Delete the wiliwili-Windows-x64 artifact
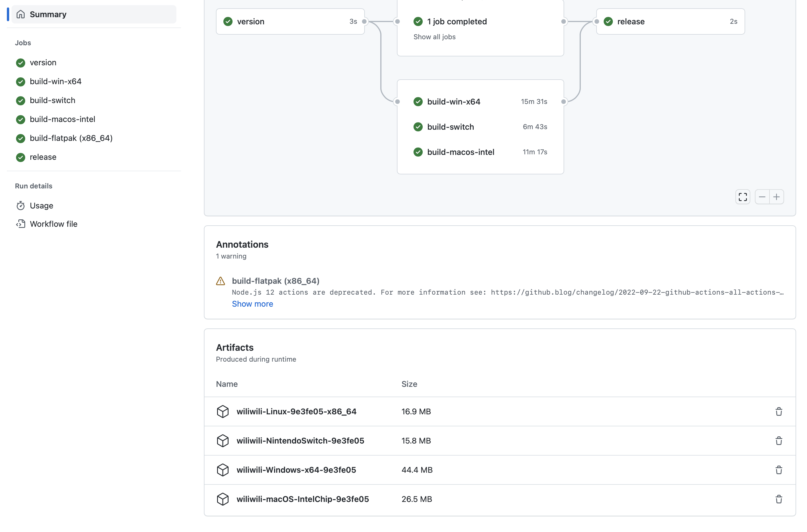This screenshot has width=807, height=532. coord(778,470)
